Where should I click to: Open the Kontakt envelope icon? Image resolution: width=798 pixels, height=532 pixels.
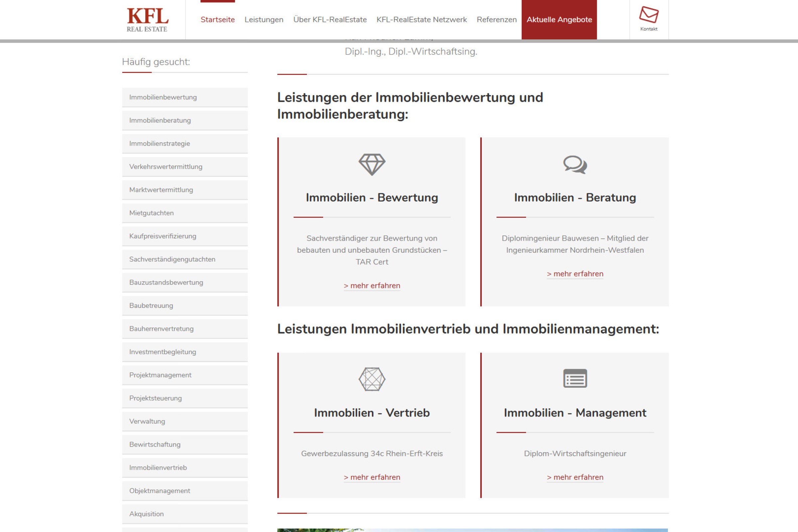[648, 15]
